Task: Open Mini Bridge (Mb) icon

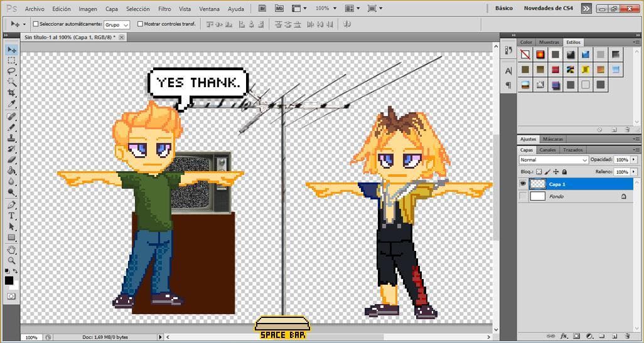Action: click(x=280, y=8)
